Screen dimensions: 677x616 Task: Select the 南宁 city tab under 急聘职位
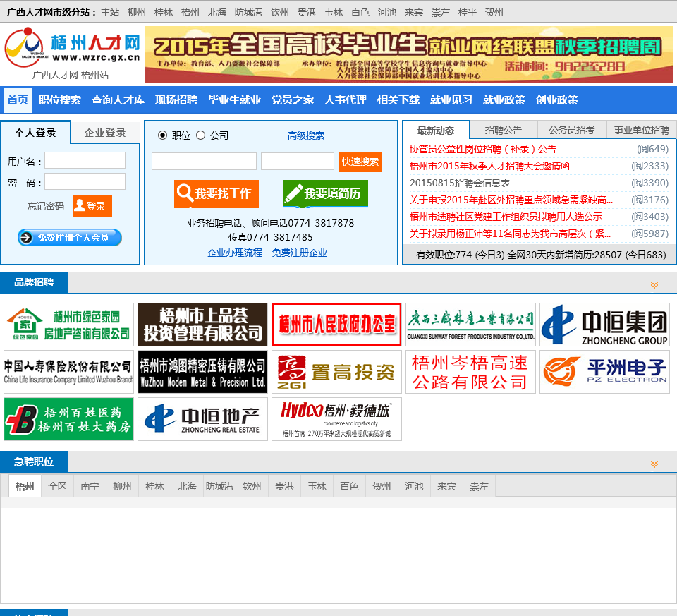point(90,486)
